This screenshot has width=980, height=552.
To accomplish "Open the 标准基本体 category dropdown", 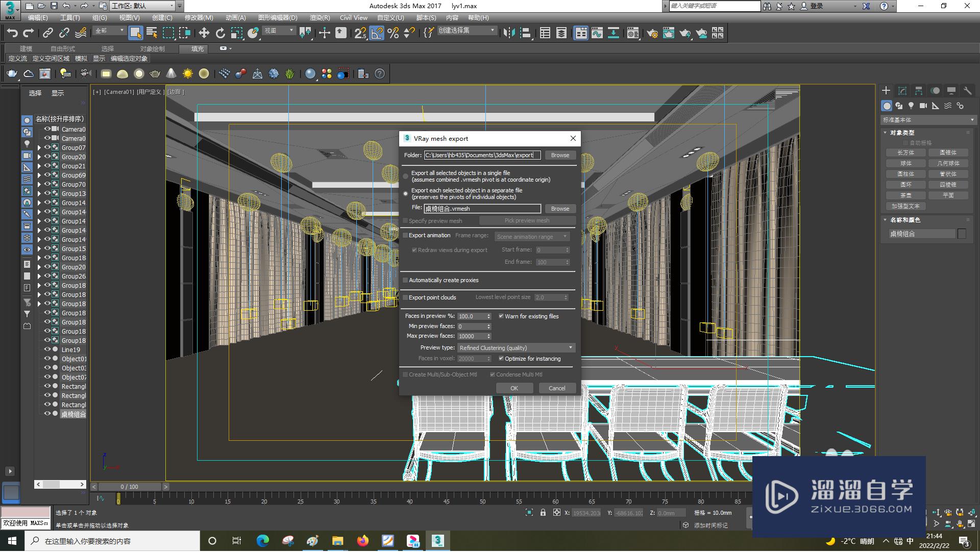I will [x=928, y=120].
